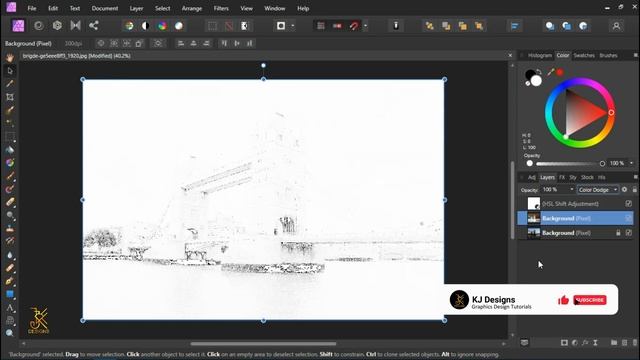
Task: Switch to Develop Persona
Action: coord(57,26)
